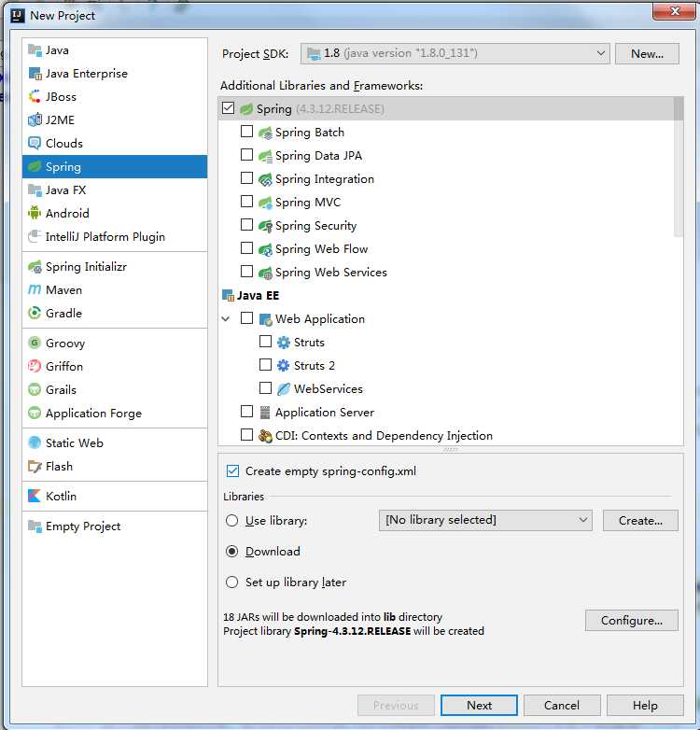The height and width of the screenshot is (730, 700).
Task: Click the Help button
Action: (645, 706)
